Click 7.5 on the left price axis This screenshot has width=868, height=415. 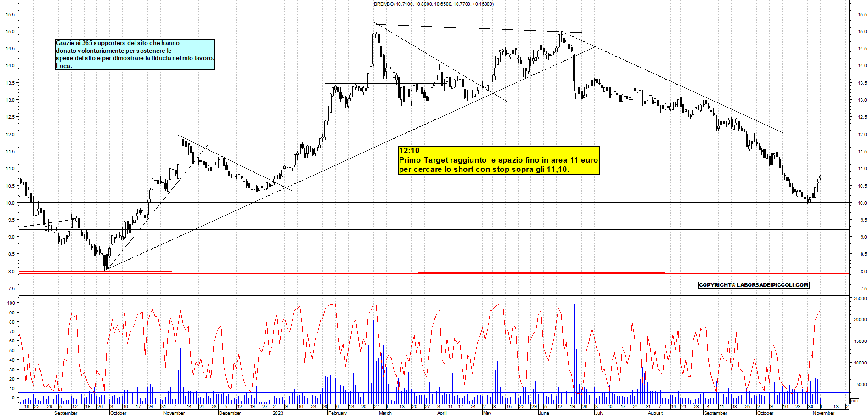11,289
